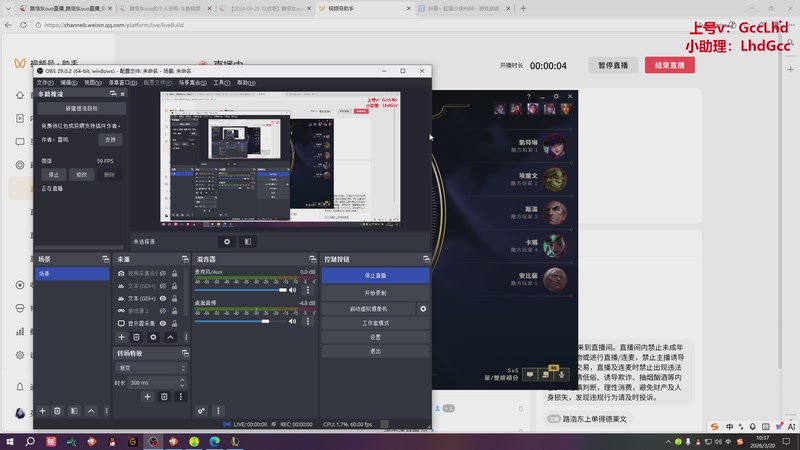Image resolution: width=800 pixels, height=450 pixels.
Task: Add a new scene in the 场景 panel
Action: click(x=42, y=411)
